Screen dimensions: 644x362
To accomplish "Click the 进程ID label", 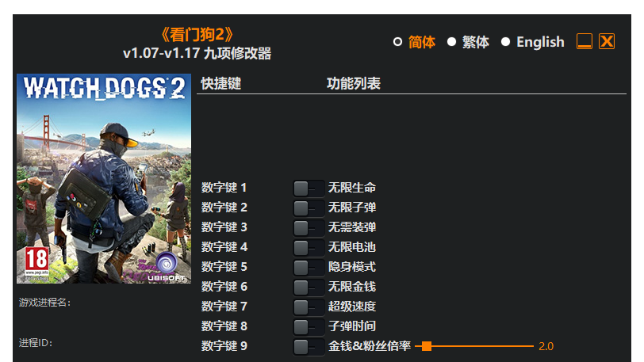I will [36, 343].
